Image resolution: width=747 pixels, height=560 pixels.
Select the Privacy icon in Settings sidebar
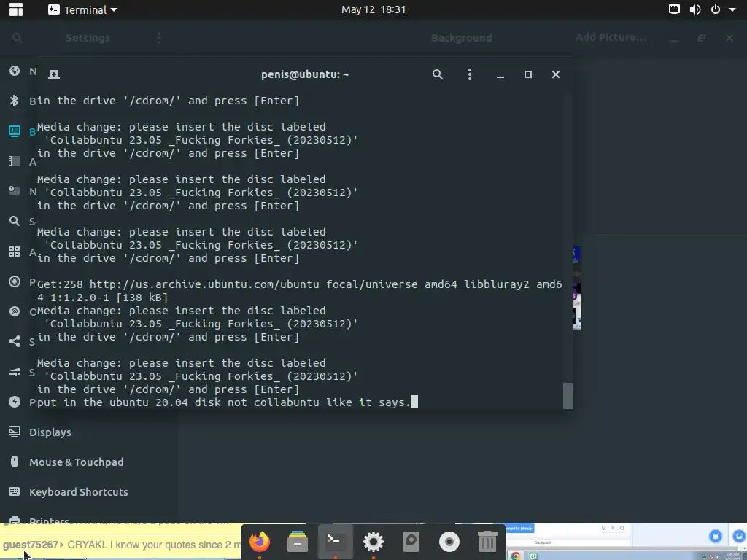click(15, 281)
